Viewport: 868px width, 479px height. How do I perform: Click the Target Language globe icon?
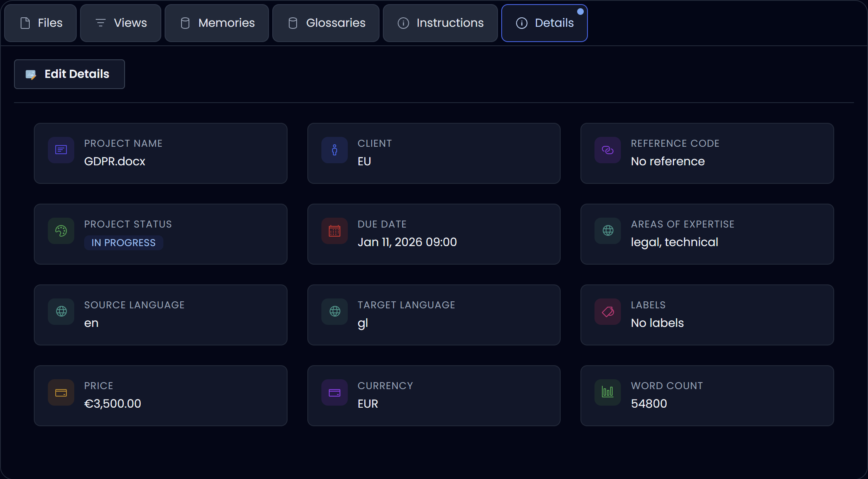pyautogui.click(x=335, y=312)
